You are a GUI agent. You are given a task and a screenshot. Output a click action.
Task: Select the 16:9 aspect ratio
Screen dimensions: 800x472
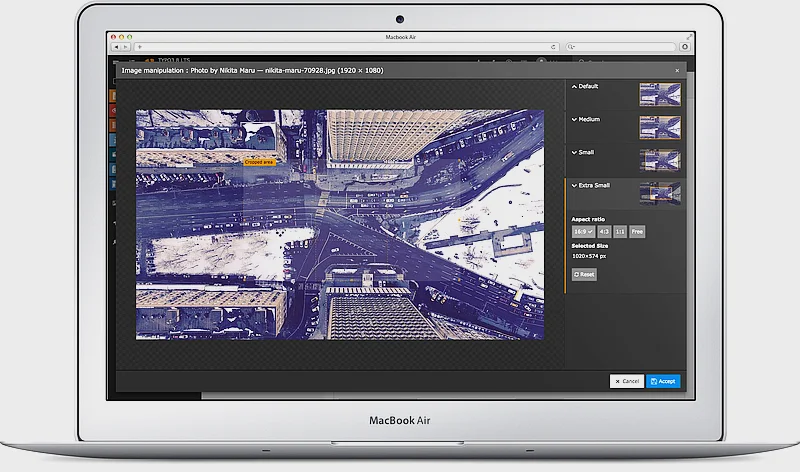pyautogui.click(x=583, y=231)
